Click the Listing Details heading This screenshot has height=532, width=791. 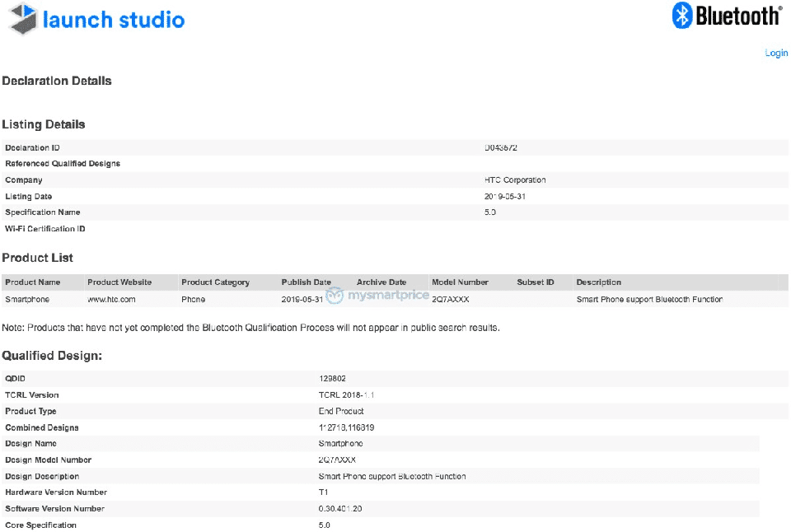coord(44,124)
